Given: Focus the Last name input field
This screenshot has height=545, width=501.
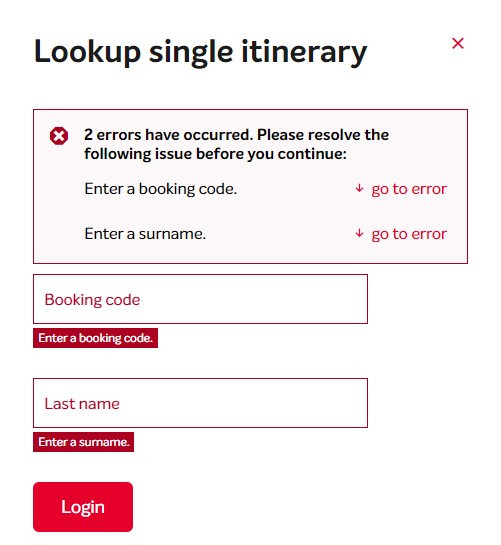Looking at the screenshot, I should (200, 403).
